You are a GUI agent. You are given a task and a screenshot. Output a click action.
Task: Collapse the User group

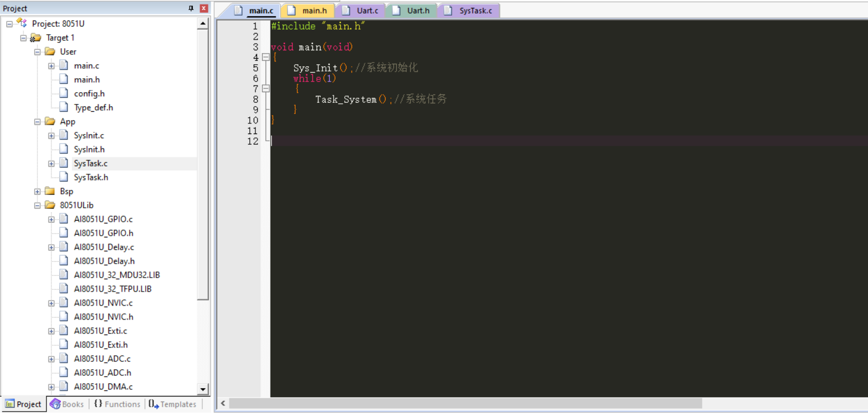(37, 52)
